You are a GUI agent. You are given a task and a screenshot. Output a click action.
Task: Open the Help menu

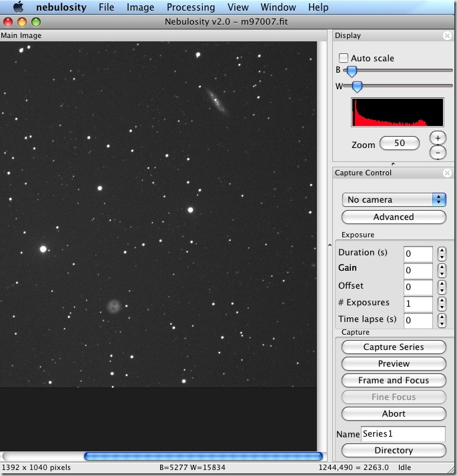click(x=318, y=7)
